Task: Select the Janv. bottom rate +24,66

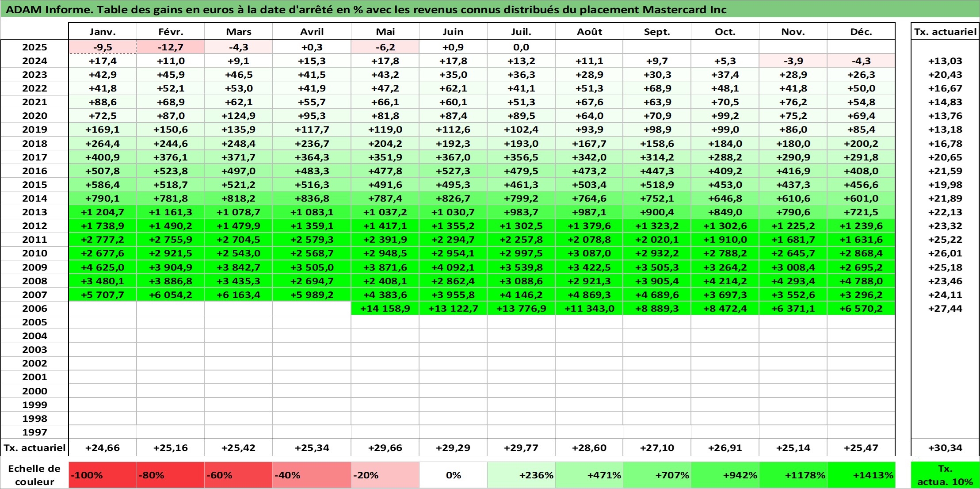Action: 103,448
